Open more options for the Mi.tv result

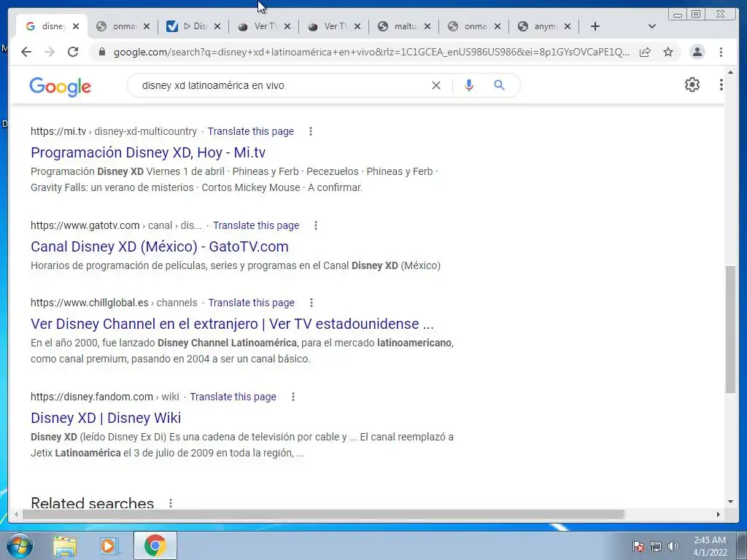311,131
